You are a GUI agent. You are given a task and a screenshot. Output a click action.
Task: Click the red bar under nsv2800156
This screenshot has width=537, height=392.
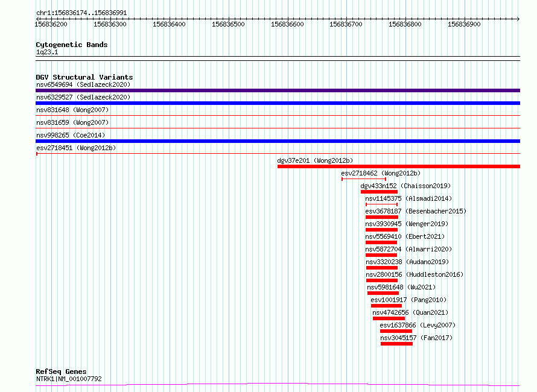click(382, 280)
